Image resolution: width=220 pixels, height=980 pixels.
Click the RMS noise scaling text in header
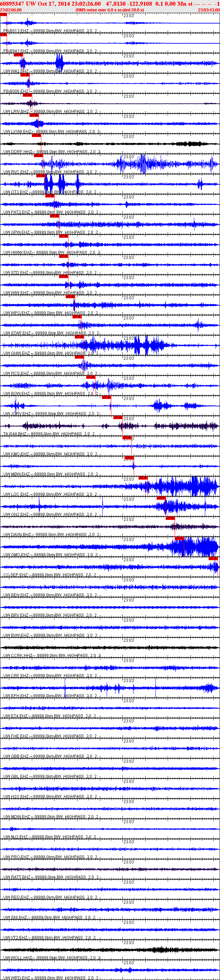point(109,10)
